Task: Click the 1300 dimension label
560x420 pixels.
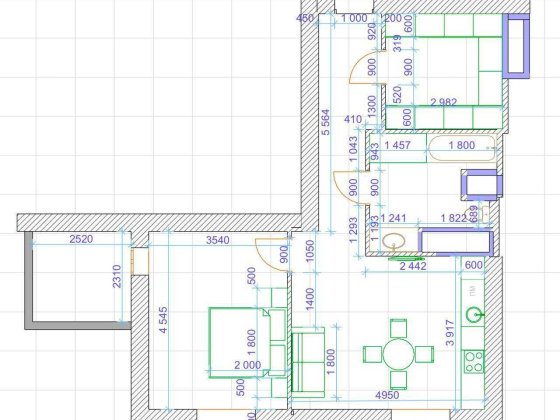Action: tap(372, 106)
